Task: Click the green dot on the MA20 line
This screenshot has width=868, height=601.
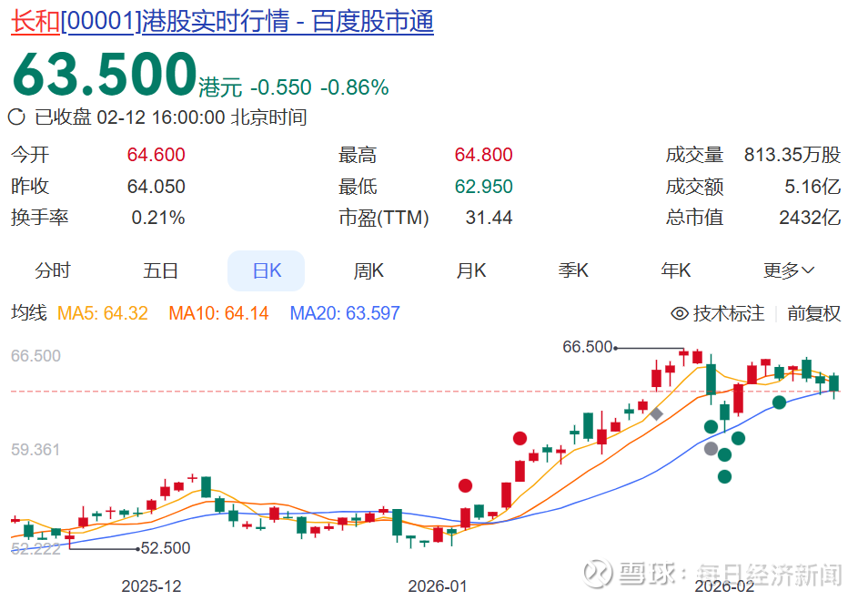Action: point(779,402)
